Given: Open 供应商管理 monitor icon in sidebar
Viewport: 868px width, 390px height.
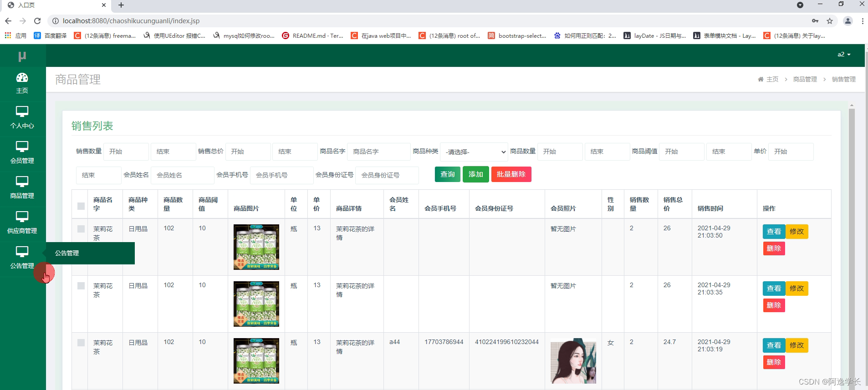Looking at the screenshot, I should (x=22, y=217).
